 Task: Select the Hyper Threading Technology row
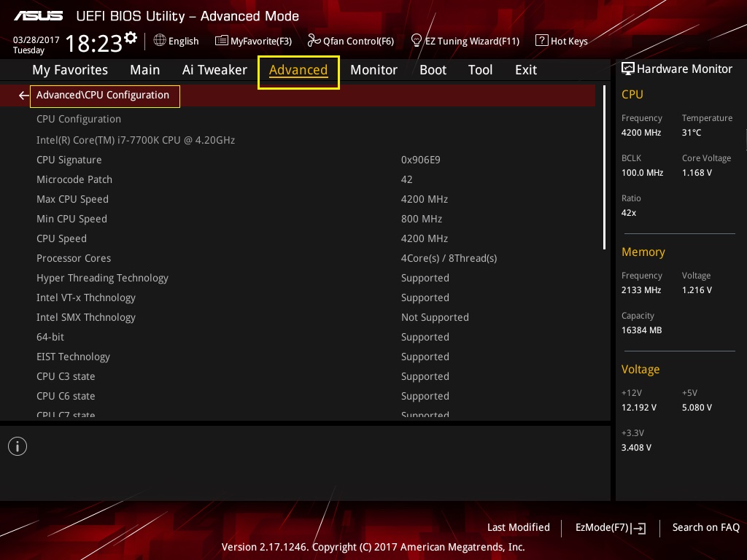point(298,278)
